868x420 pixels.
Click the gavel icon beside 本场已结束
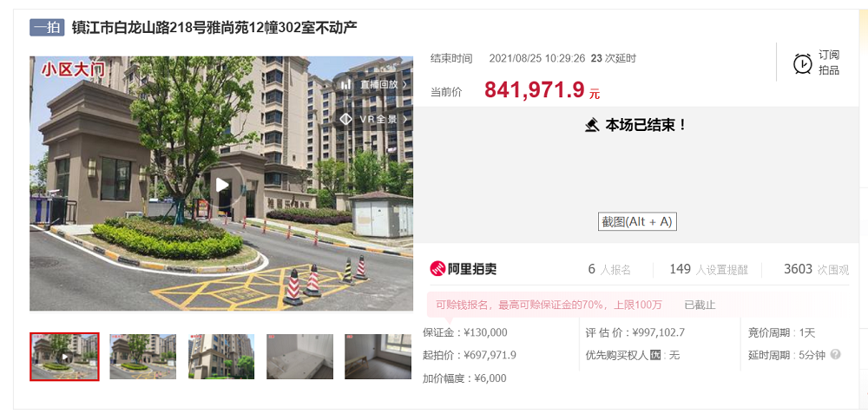(592, 125)
